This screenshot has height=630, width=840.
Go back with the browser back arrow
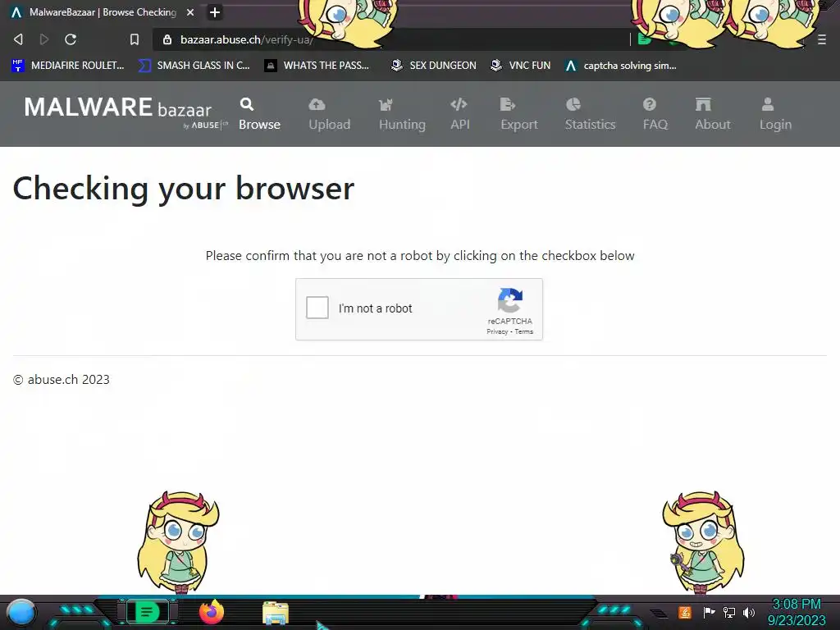coord(18,39)
